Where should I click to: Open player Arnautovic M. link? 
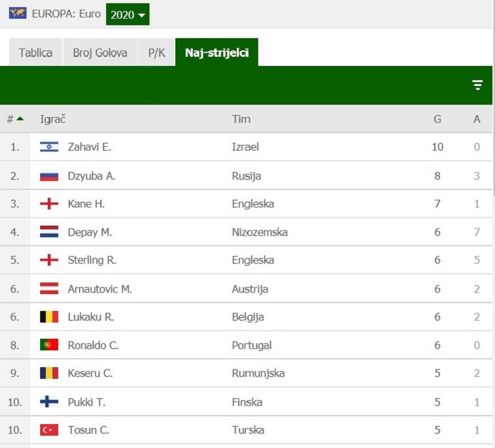(100, 289)
